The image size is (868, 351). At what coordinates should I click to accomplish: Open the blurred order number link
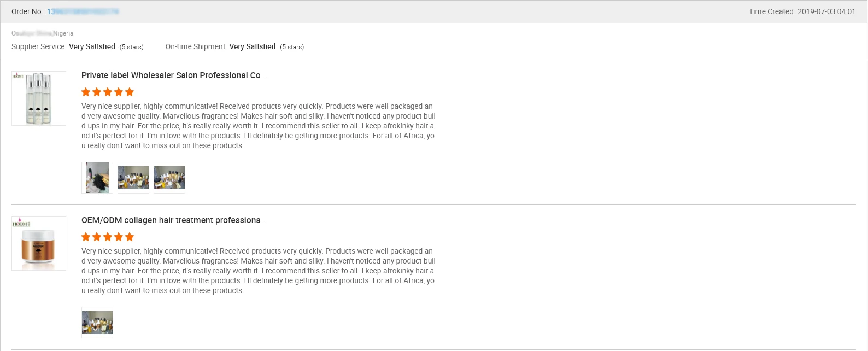pos(83,11)
